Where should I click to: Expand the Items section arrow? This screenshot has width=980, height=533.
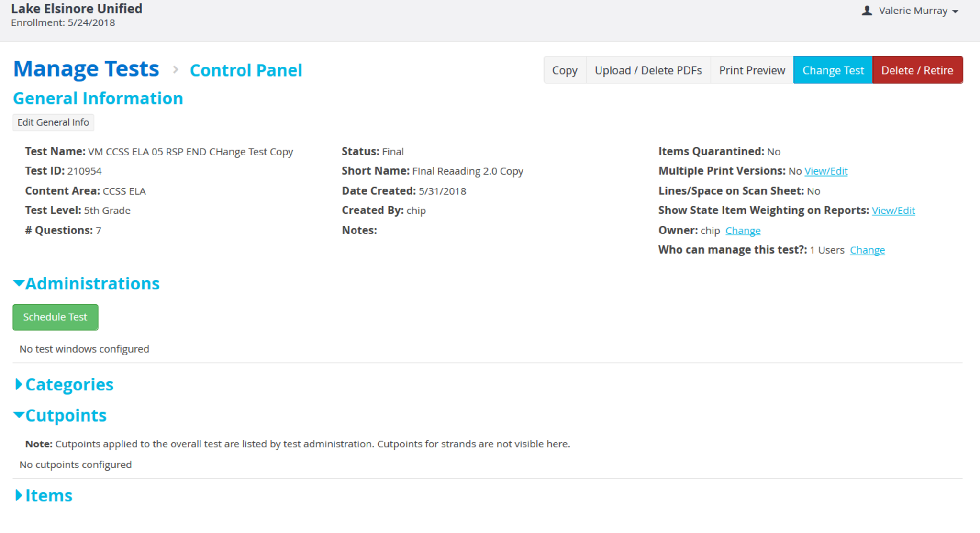19,495
